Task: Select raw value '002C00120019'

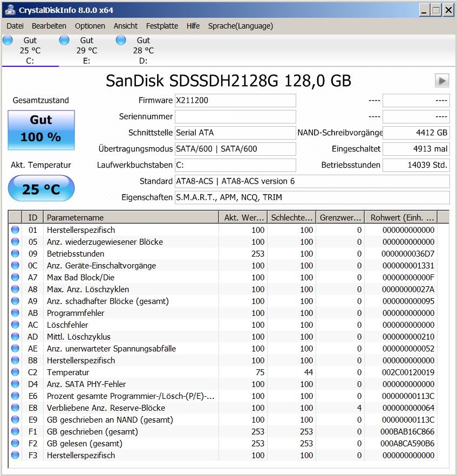Action: [408, 372]
